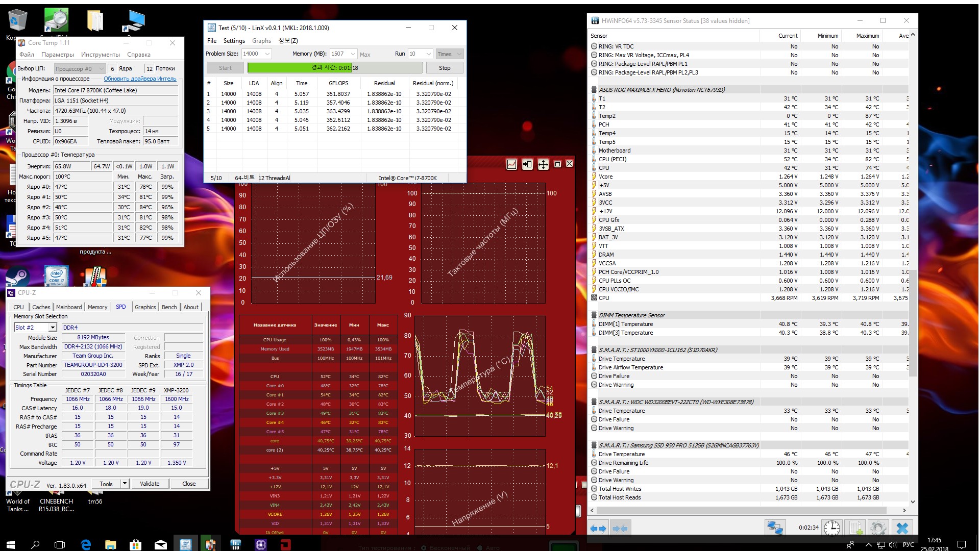This screenshot has height=551, width=980.
Task: Open HWiNFO settings gear icon
Action: point(878,528)
